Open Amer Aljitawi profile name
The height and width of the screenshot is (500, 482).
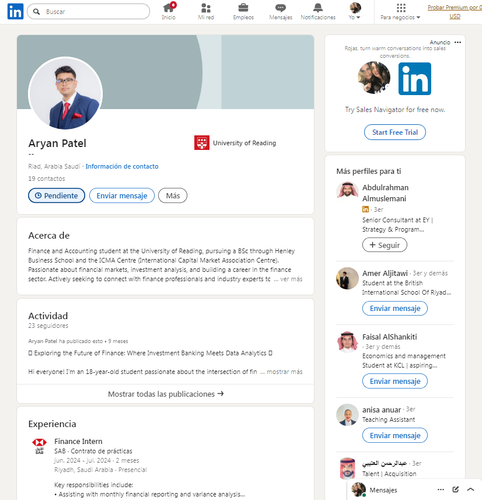coord(385,273)
